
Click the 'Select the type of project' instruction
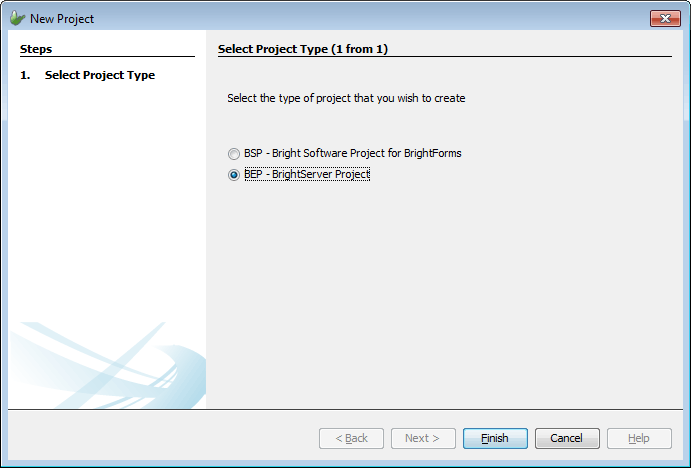(x=346, y=98)
